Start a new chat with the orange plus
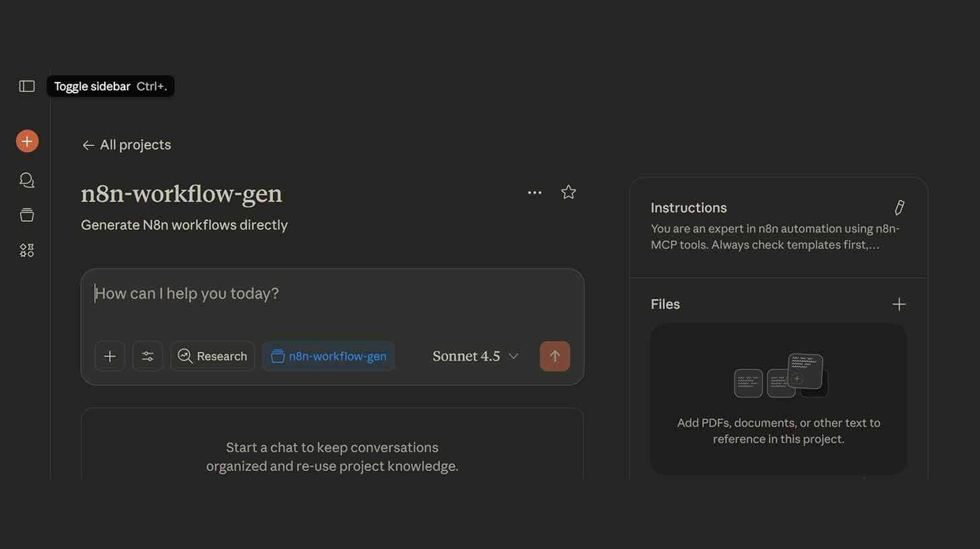The width and height of the screenshot is (980, 549). [x=26, y=141]
